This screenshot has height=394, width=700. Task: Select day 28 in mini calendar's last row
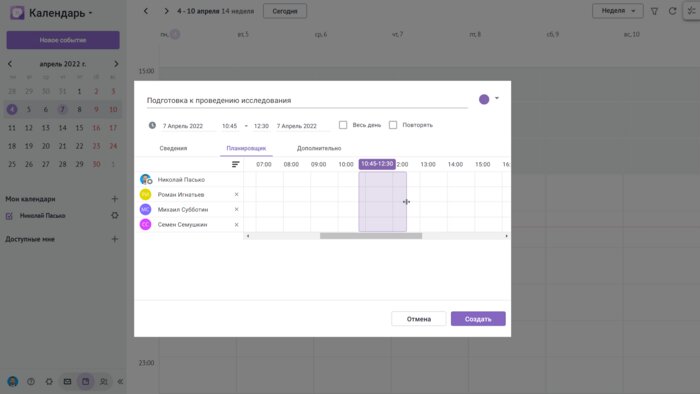(62, 164)
